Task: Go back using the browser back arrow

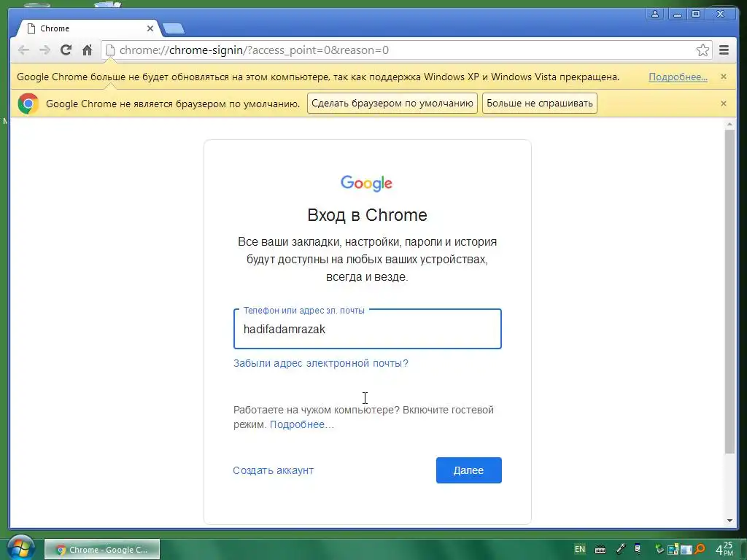Action: (x=23, y=50)
